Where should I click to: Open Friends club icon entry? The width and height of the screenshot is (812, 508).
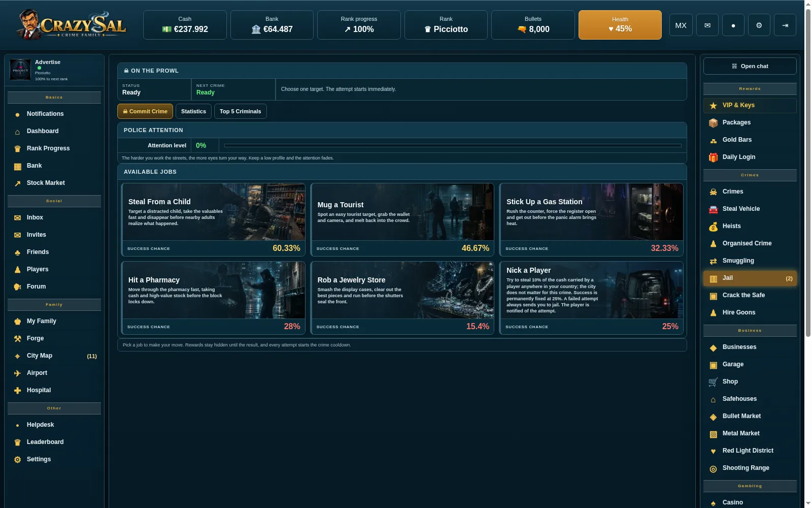click(x=54, y=252)
